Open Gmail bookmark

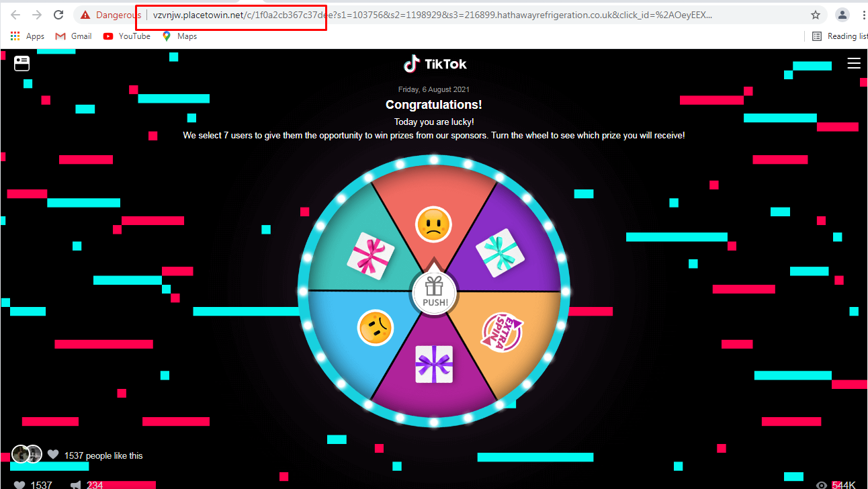(x=73, y=36)
